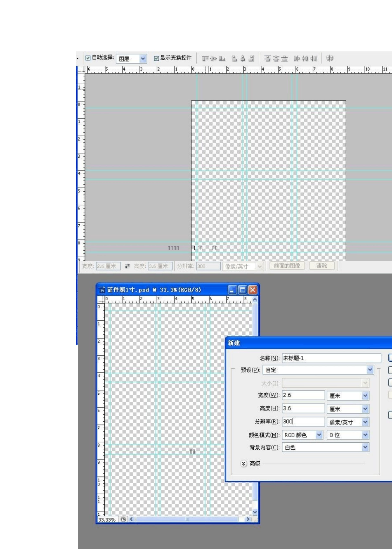Click the Align vertical centers icon
This screenshot has height=555, width=392.
213,59
